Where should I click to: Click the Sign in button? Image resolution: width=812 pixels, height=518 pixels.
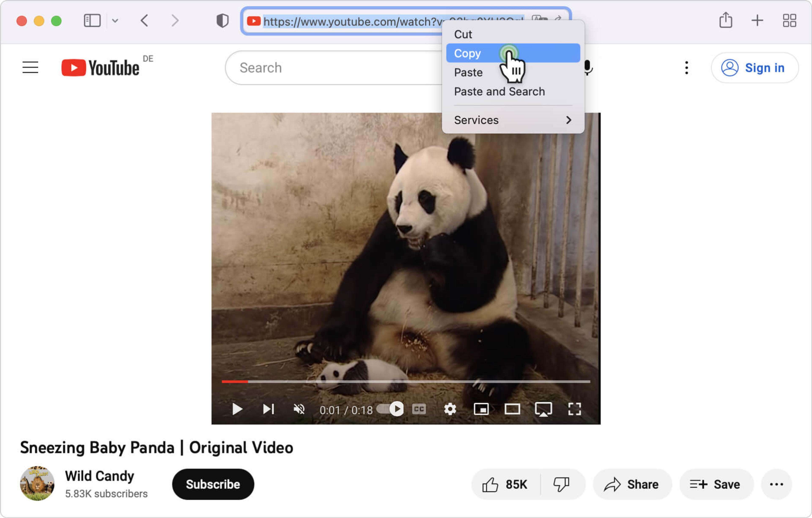754,68
